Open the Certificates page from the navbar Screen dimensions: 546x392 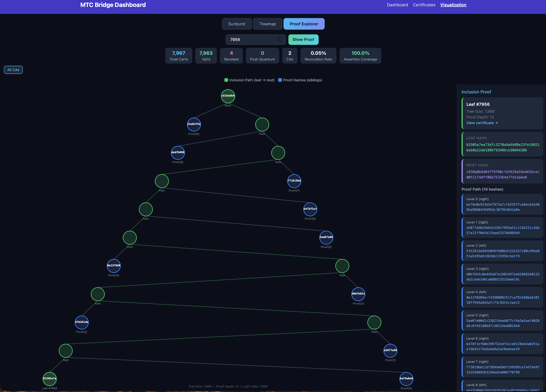point(424,5)
